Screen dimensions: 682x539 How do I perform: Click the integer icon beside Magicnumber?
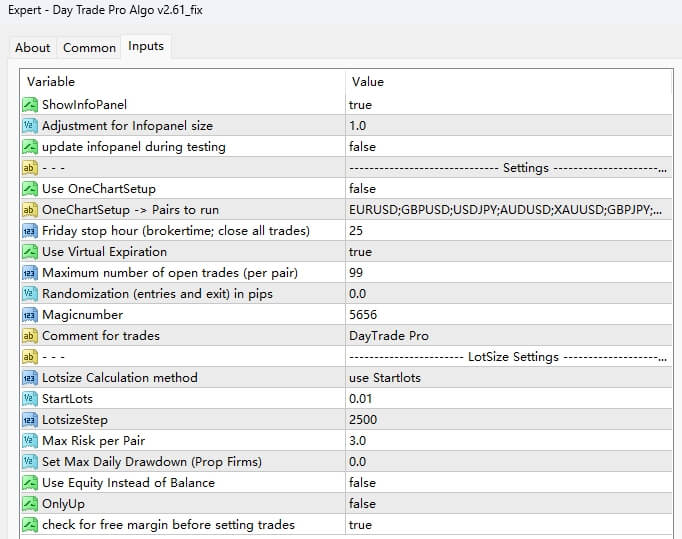[29, 315]
